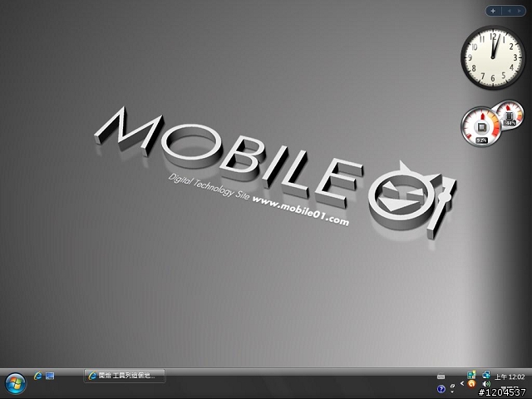Expand hidden tray icons with the chevron arrow
The height and width of the screenshot is (399, 532).
pyautogui.click(x=462, y=383)
